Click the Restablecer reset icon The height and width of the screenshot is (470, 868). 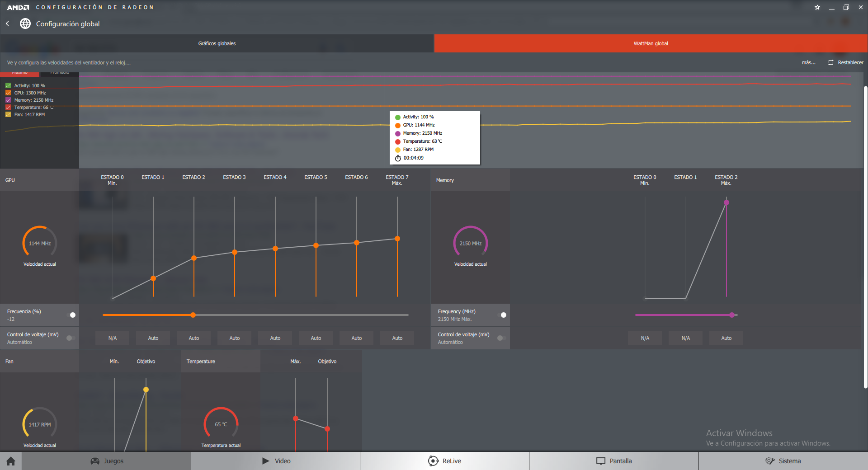(x=831, y=62)
